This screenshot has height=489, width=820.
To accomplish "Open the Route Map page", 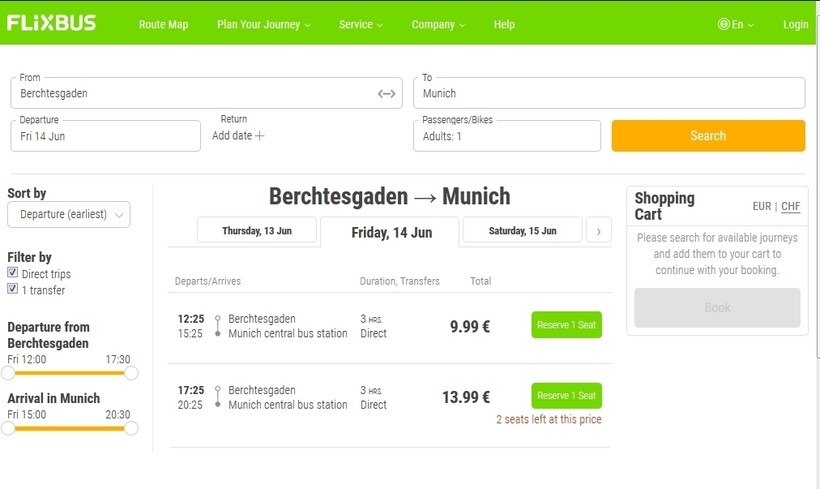I will coord(163,25).
